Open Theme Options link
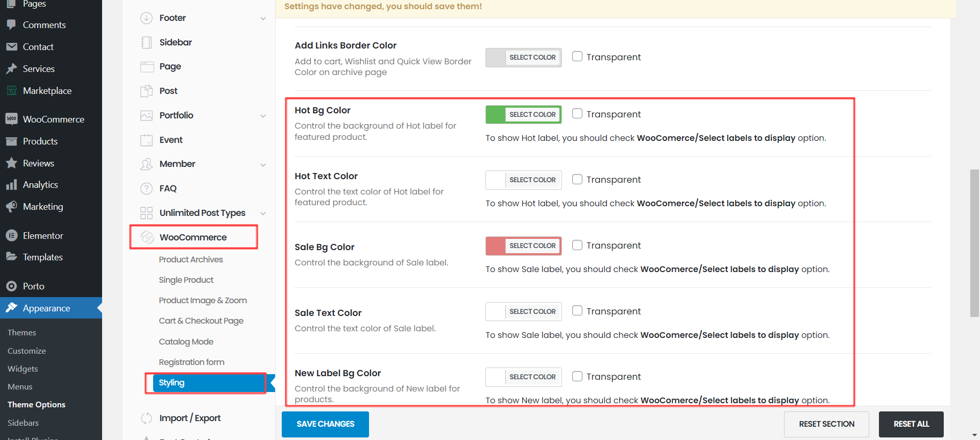Screen dimensions: 980x440 36,404
